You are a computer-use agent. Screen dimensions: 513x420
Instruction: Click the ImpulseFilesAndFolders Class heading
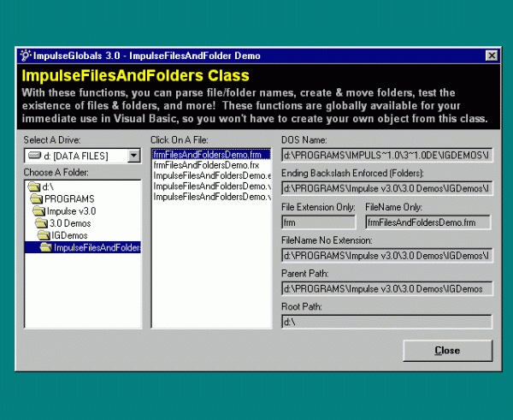[135, 75]
